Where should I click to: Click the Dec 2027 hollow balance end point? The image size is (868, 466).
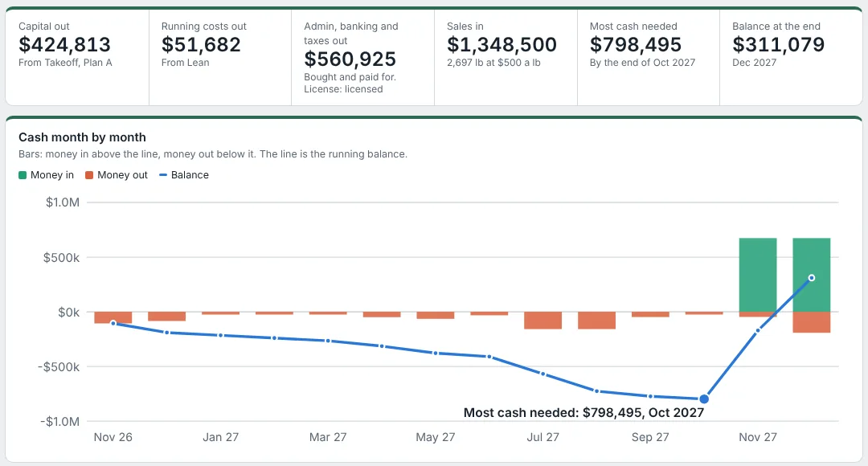[x=812, y=278]
